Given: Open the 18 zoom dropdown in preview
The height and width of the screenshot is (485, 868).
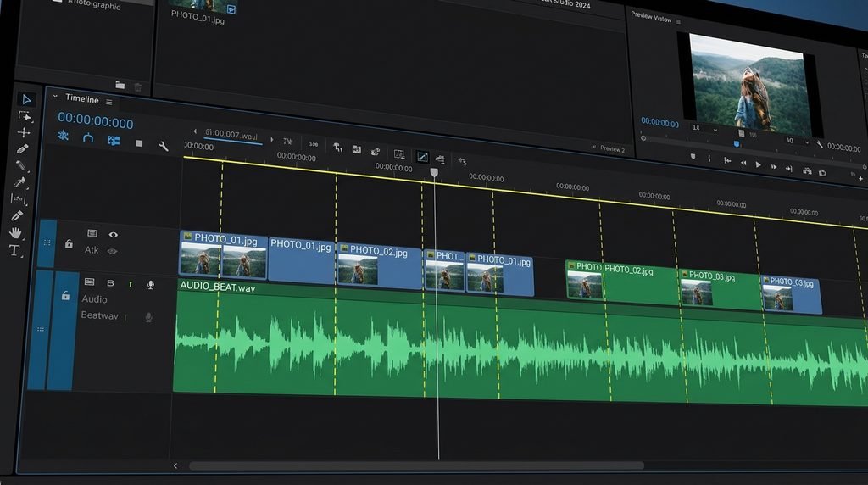Looking at the screenshot, I should tap(704, 128).
